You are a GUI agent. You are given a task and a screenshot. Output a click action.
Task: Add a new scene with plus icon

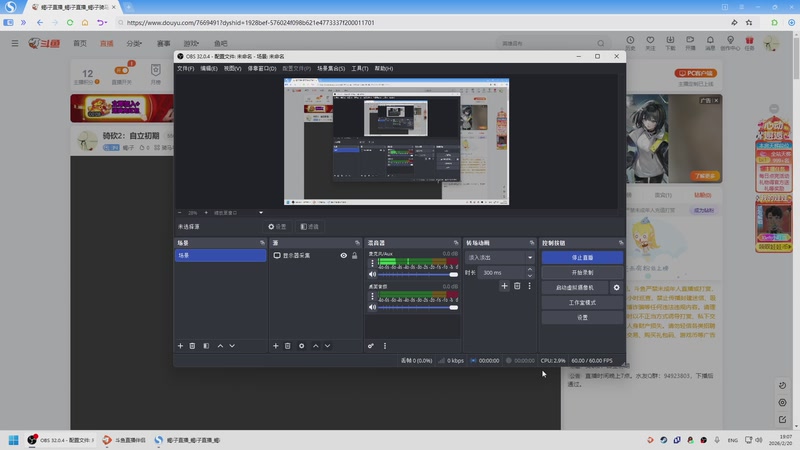pyautogui.click(x=180, y=346)
